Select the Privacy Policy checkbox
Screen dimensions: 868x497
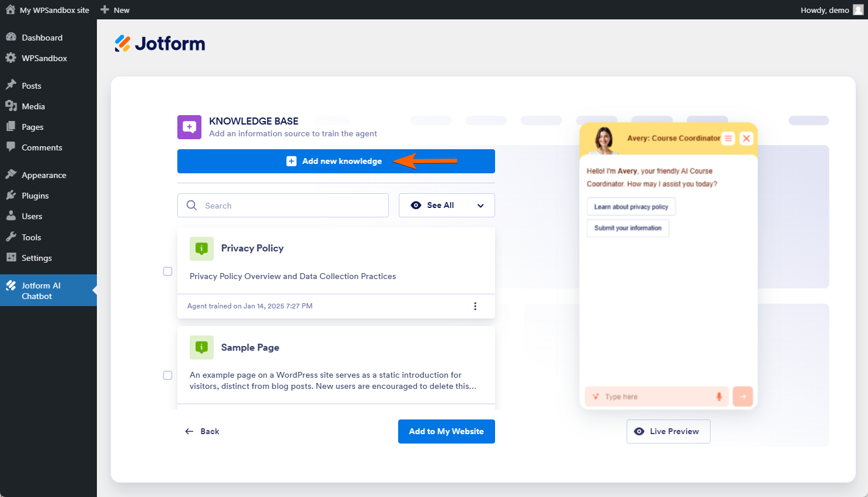168,271
